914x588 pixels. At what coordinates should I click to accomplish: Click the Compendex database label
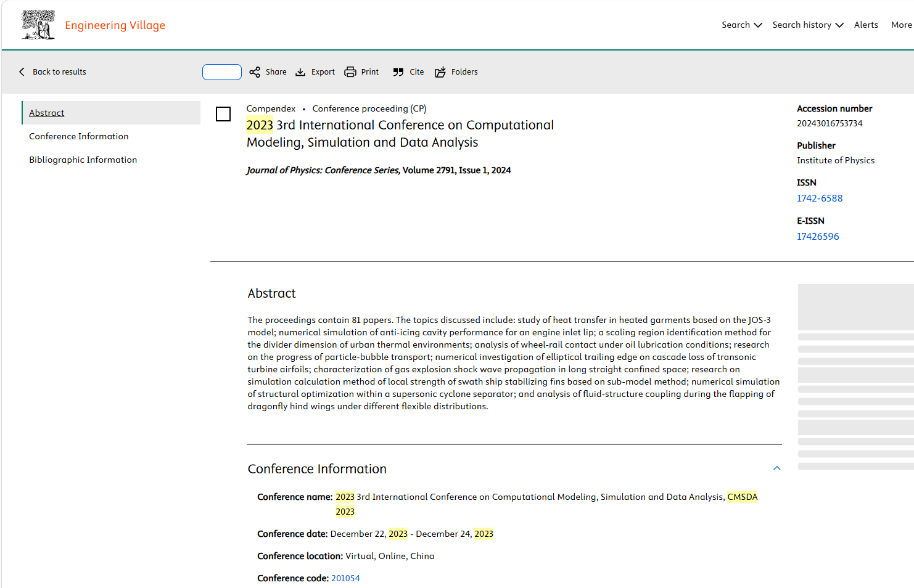click(271, 108)
